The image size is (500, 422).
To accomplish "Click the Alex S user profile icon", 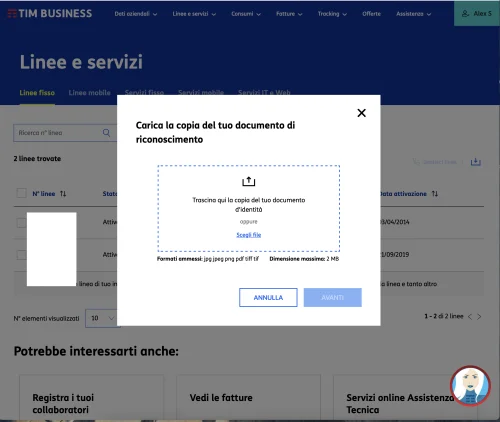I will point(465,14).
